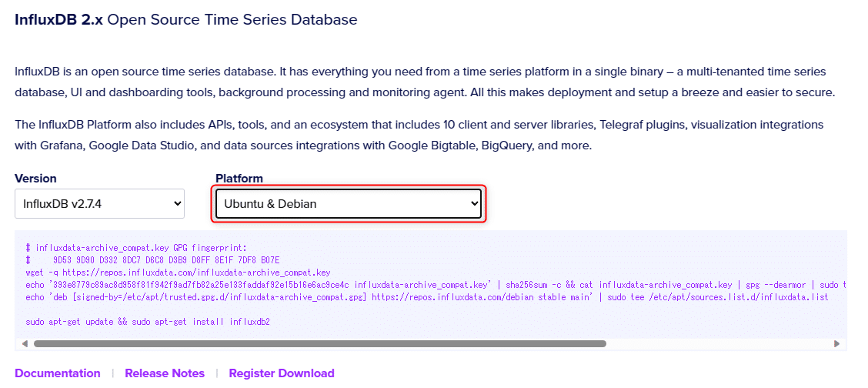Click the horizontal scrollbar thumb under the code
This screenshot has width=868, height=388.
click(x=320, y=343)
